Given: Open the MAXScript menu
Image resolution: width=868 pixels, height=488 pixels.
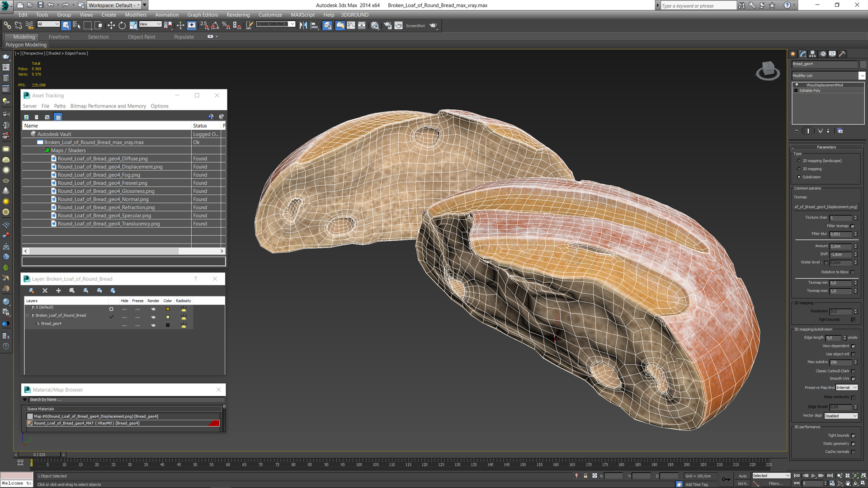Looking at the screenshot, I should coord(302,15).
